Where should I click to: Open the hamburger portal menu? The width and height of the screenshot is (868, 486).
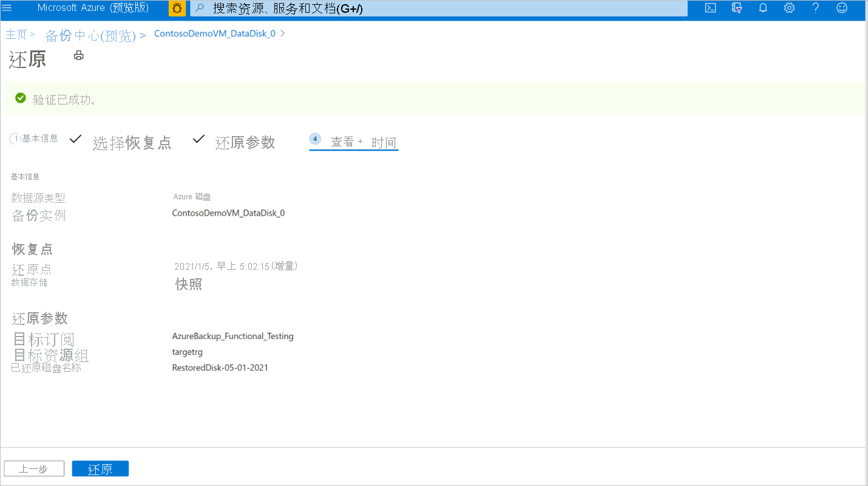pyautogui.click(x=7, y=8)
